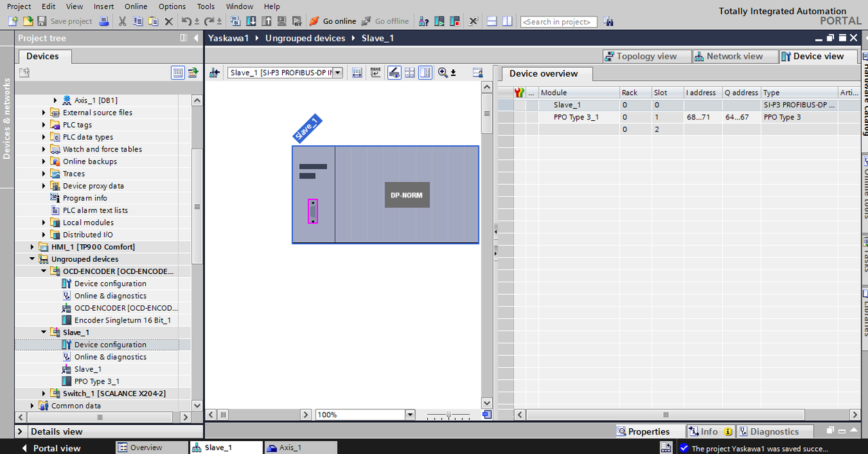
Task: Toggle the Show address labels button
Action: click(357, 73)
